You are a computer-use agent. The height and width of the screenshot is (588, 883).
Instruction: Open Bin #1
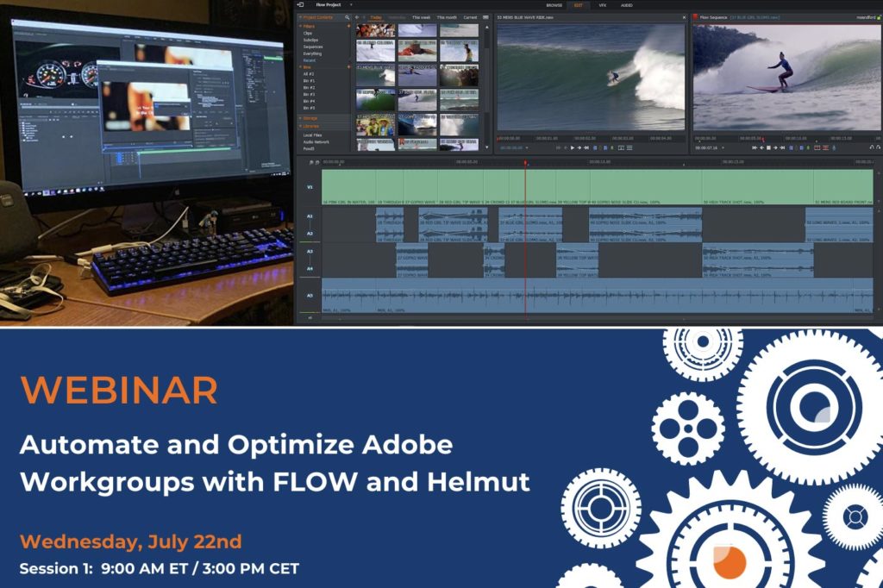pos(309,80)
